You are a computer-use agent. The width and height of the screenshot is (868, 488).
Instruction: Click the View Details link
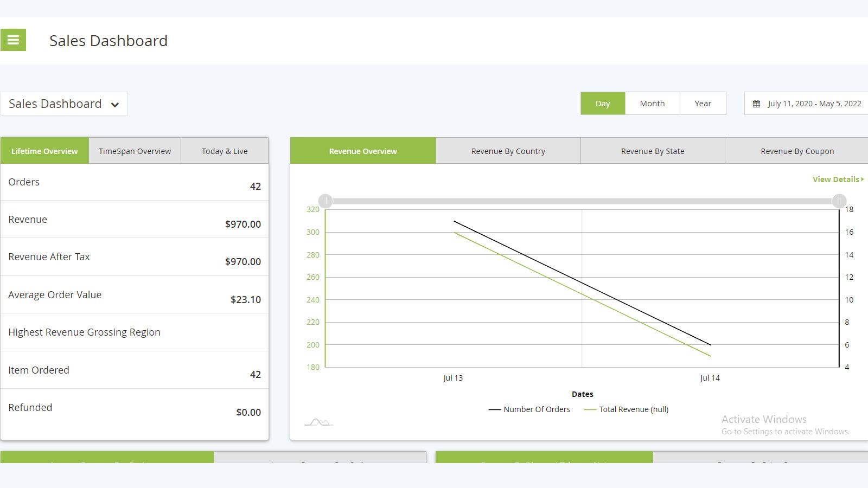835,179
